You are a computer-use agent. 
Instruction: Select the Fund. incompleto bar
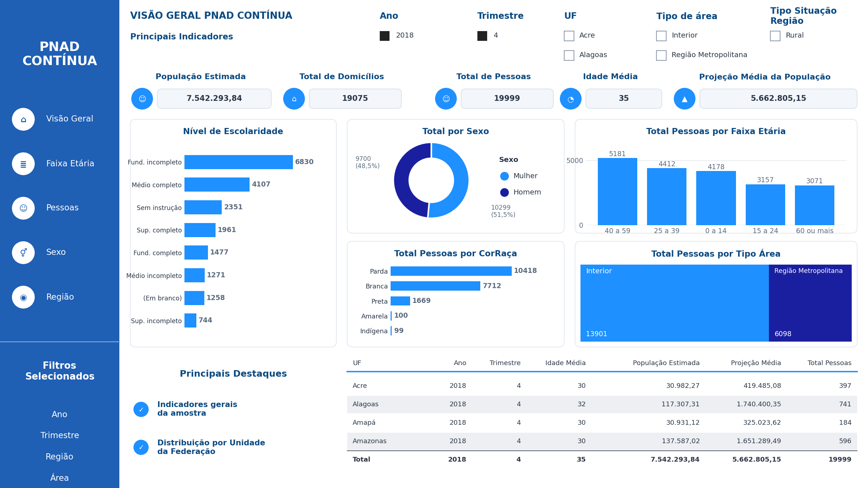click(x=239, y=162)
